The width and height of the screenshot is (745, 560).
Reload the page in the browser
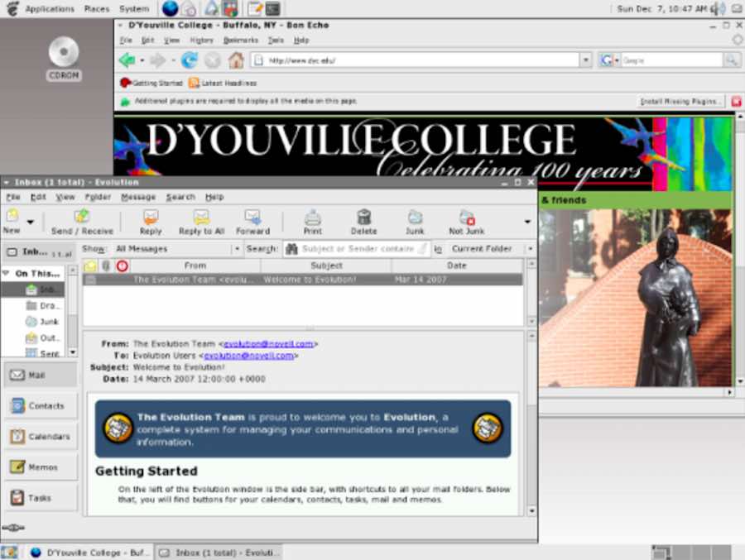click(190, 60)
